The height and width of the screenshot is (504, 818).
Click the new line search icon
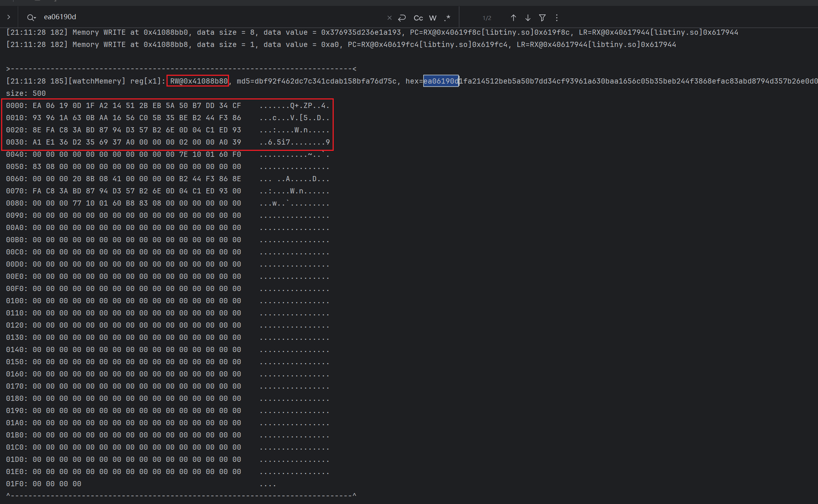pyautogui.click(x=402, y=18)
